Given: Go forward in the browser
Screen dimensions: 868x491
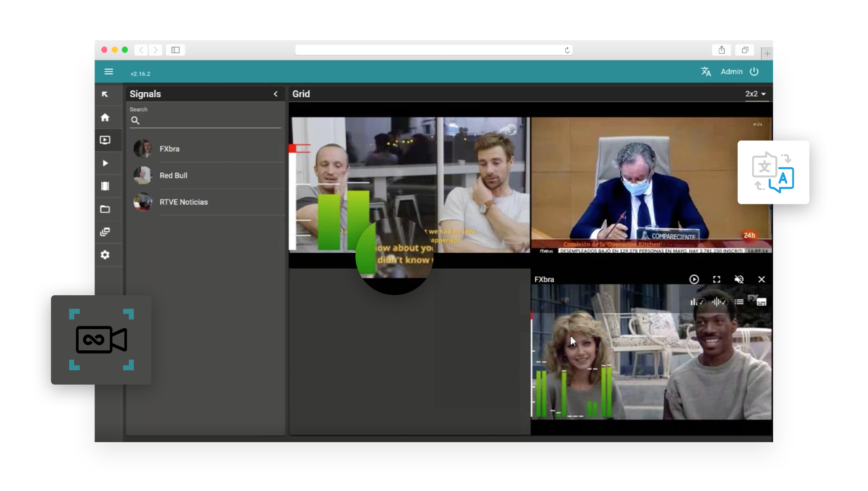Looking at the screenshot, I should [x=155, y=50].
